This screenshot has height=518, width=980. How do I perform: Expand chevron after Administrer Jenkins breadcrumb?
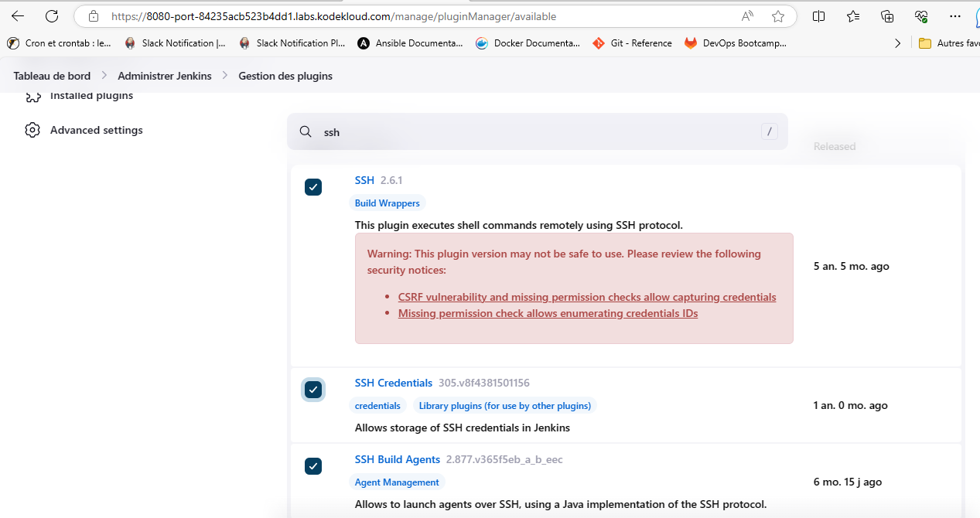tap(225, 76)
